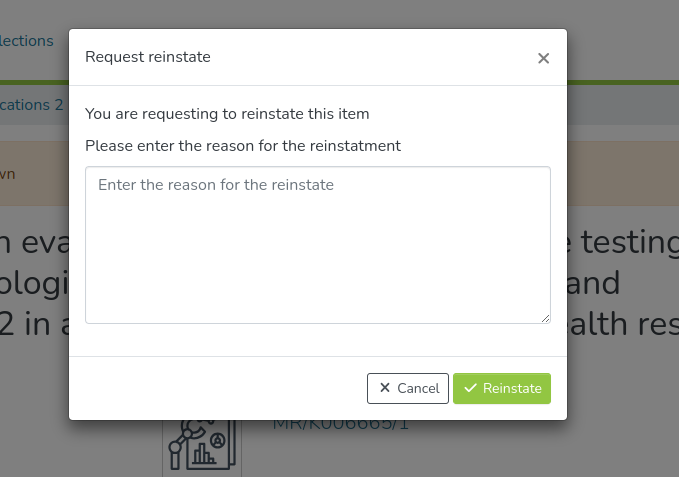This screenshot has width=679, height=477.
Task: Close the Request reinstate dialog with X
Action: (x=543, y=58)
